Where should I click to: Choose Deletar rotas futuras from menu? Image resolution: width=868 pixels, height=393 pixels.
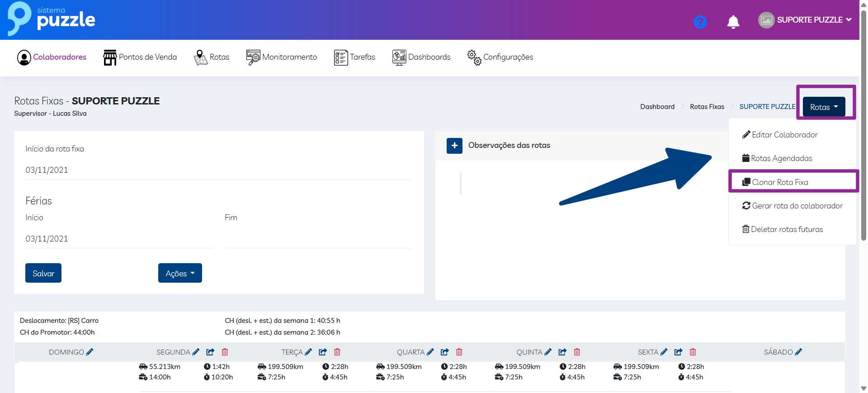(x=787, y=229)
